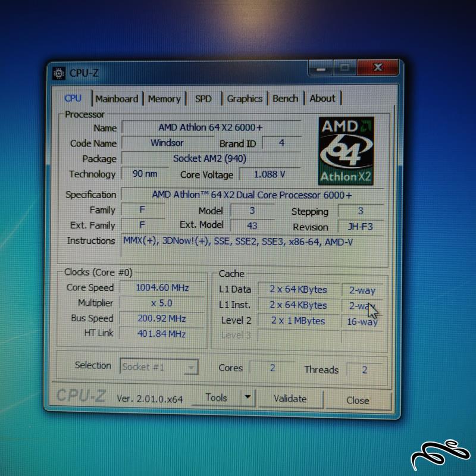Click the empty Level 3 cache field
The height and width of the screenshot is (476, 476).
pyautogui.click(x=299, y=336)
